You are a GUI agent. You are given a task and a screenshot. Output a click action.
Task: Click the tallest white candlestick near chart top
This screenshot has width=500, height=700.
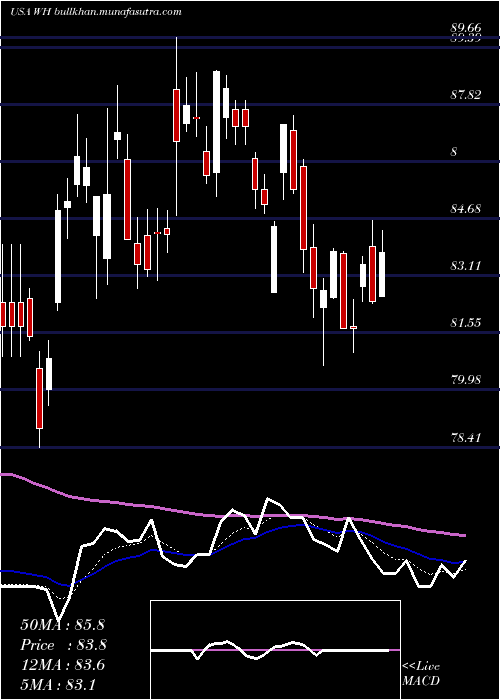[217, 122]
